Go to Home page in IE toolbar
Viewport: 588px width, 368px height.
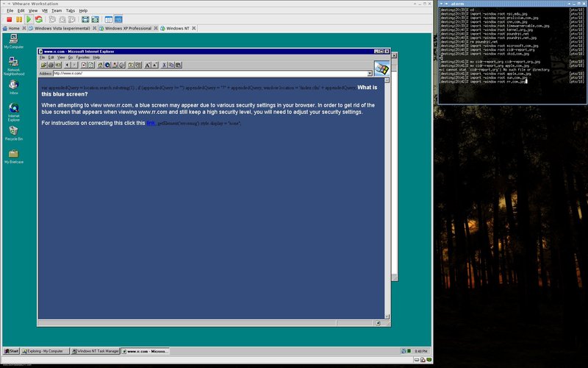point(100,65)
